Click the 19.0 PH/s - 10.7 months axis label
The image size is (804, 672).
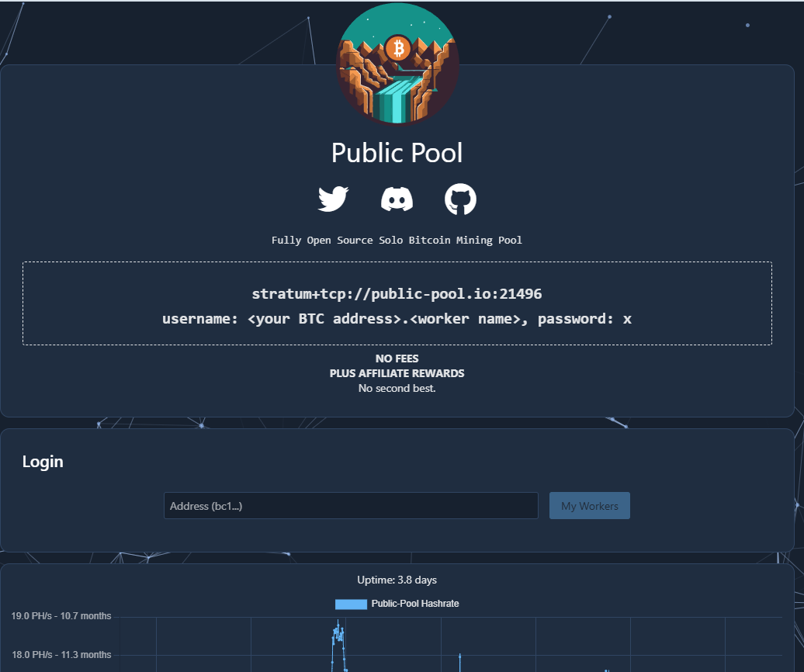click(x=61, y=615)
